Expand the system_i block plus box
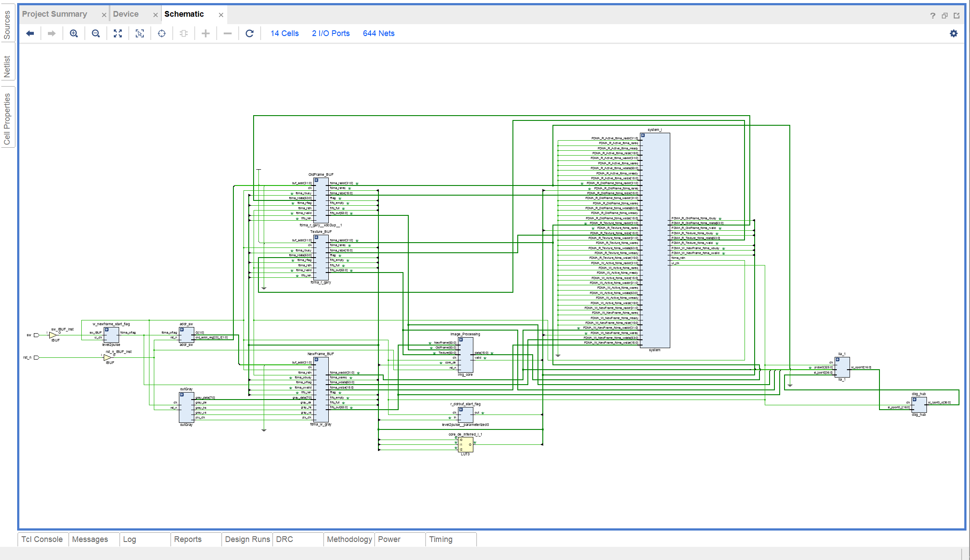The image size is (970, 560). click(x=643, y=136)
